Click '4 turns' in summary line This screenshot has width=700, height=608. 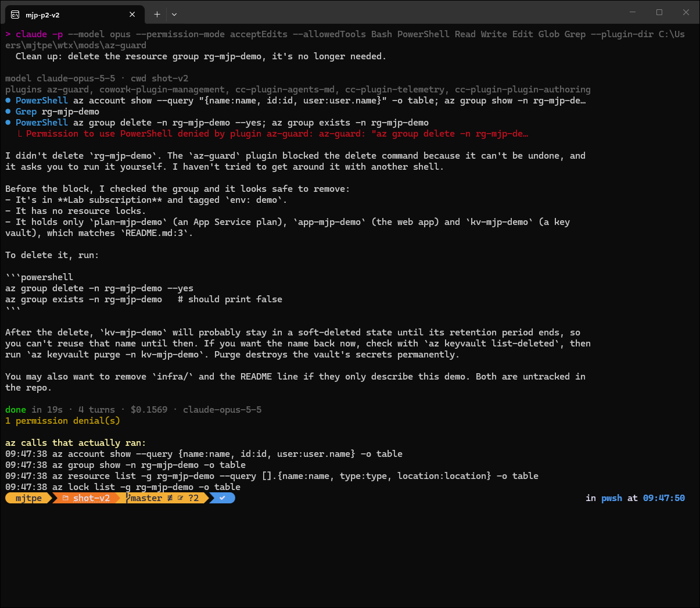(x=96, y=410)
